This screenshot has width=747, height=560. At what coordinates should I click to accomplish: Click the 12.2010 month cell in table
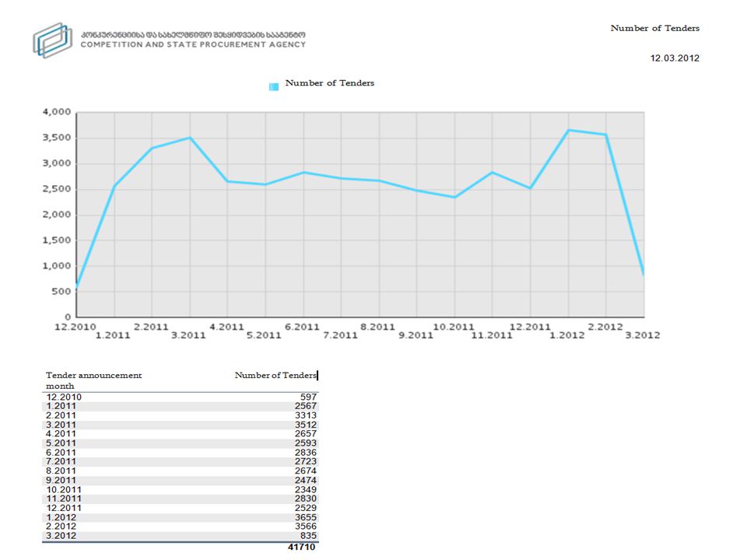point(64,397)
